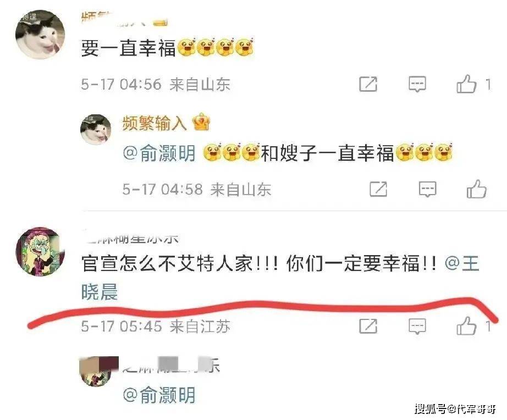Like the 要一直幸福 comment
507x420 pixels.
(466, 84)
